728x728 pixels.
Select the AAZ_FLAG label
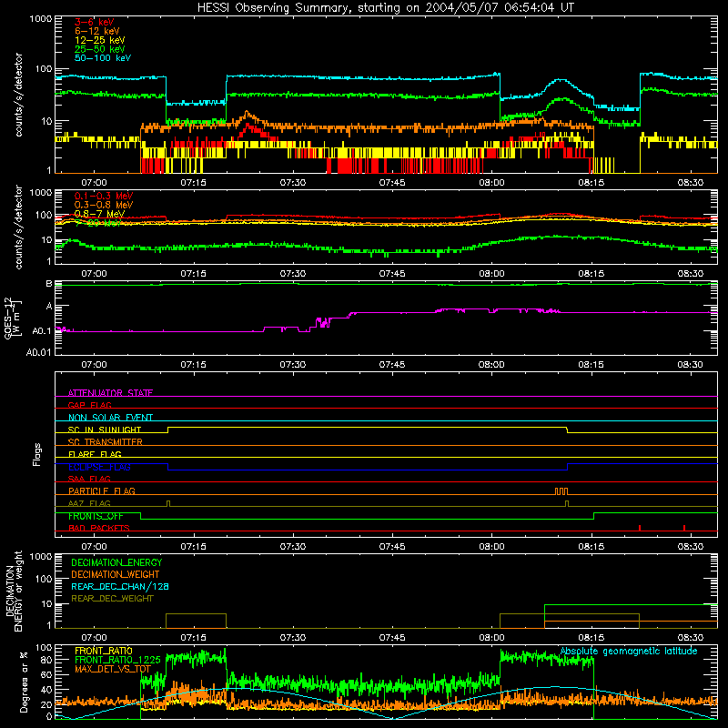point(89,503)
